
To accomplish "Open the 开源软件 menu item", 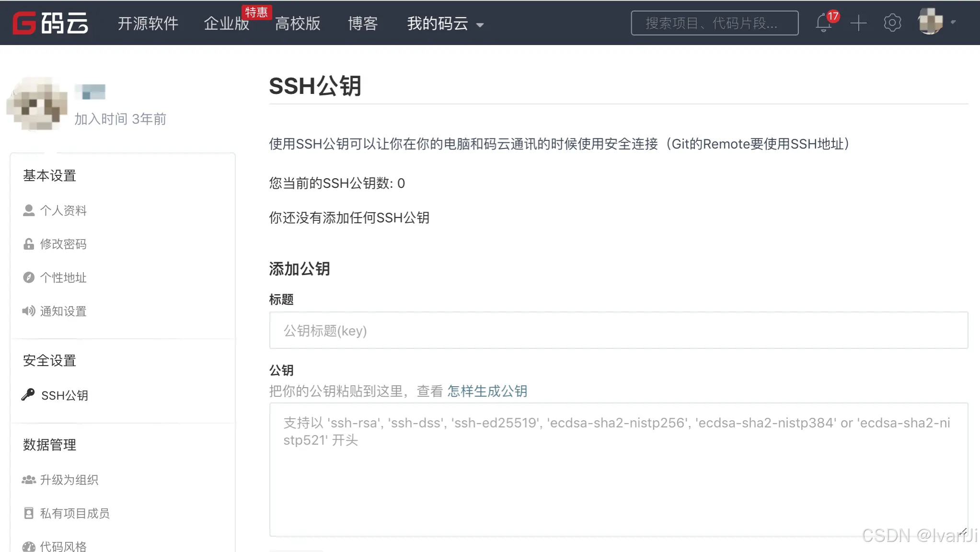I will [148, 23].
